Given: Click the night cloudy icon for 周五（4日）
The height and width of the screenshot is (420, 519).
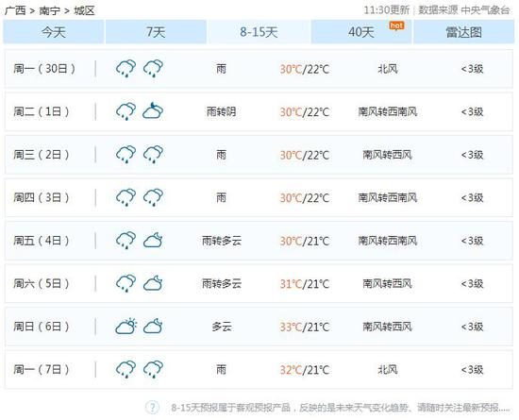Looking at the screenshot, I should pos(153,240).
